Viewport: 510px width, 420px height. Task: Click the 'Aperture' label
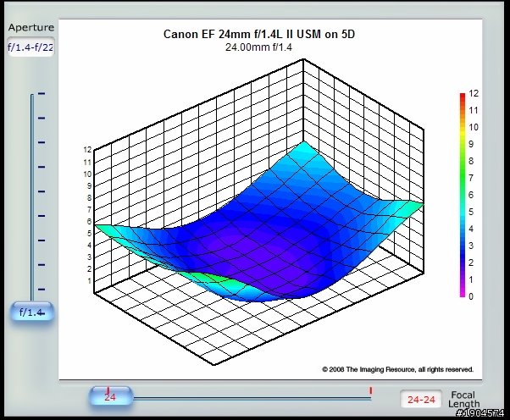(31, 27)
